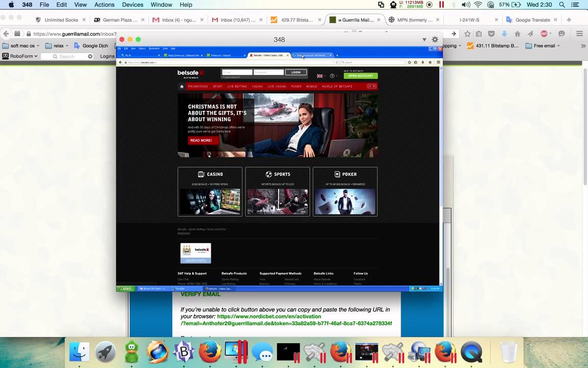This screenshot has height=368, width=588.
Task: Expand the 'Free email' bookmark folder
Action: tap(543, 46)
